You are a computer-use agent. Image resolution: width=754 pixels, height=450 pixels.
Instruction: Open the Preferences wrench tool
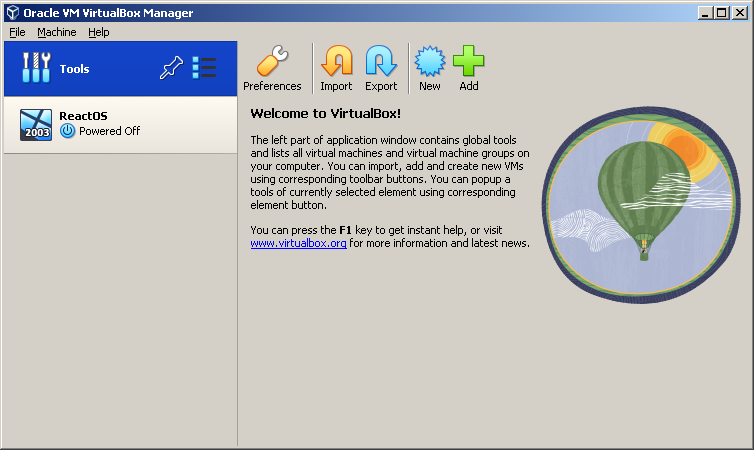point(272,68)
